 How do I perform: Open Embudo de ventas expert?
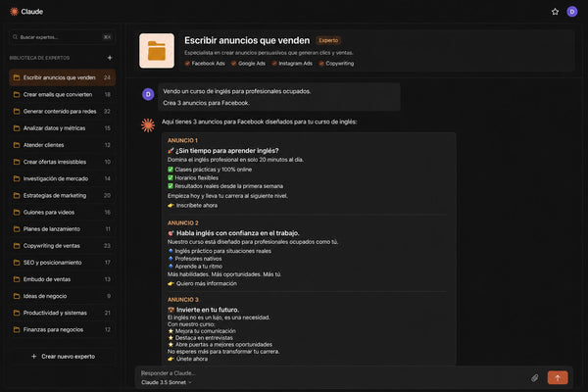pos(63,279)
